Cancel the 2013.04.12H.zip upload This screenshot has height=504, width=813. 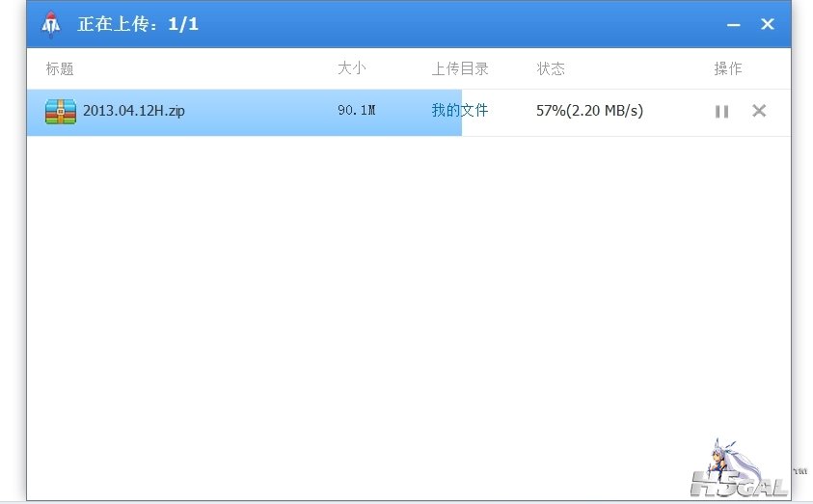(x=759, y=111)
